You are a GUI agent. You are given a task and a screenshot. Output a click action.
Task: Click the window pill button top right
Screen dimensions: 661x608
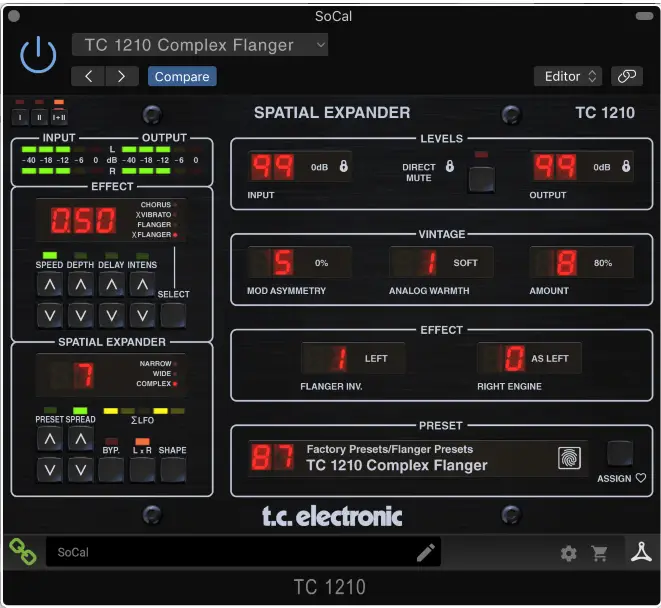(x=644, y=16)
